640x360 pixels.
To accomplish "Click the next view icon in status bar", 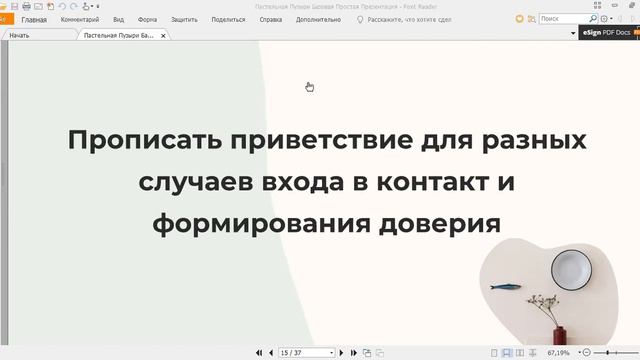I will point(380,353).
